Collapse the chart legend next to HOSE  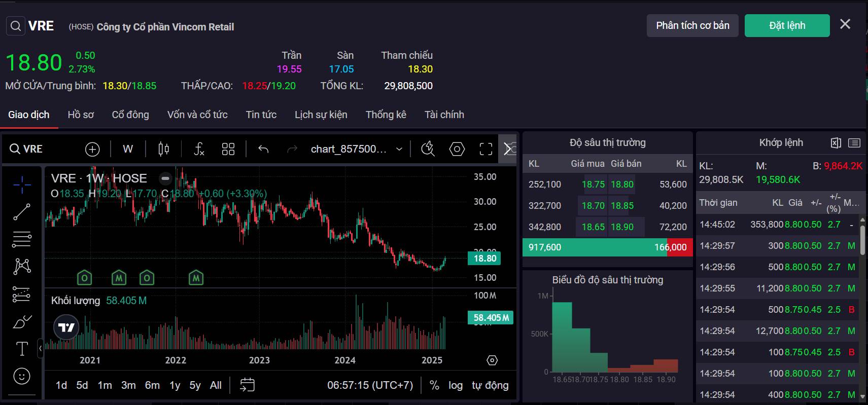pyautogui.click(x=165, y=178)
